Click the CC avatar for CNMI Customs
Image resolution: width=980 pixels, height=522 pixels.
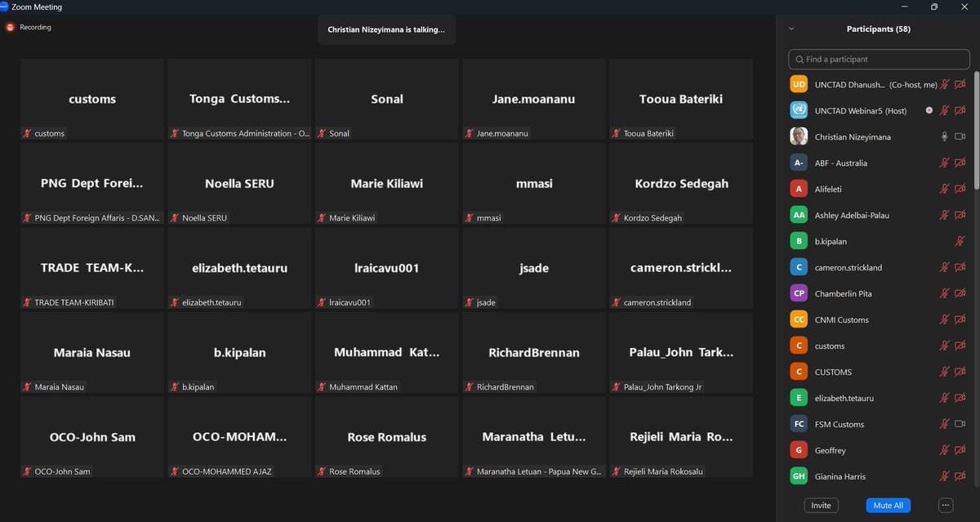point(800,319)
